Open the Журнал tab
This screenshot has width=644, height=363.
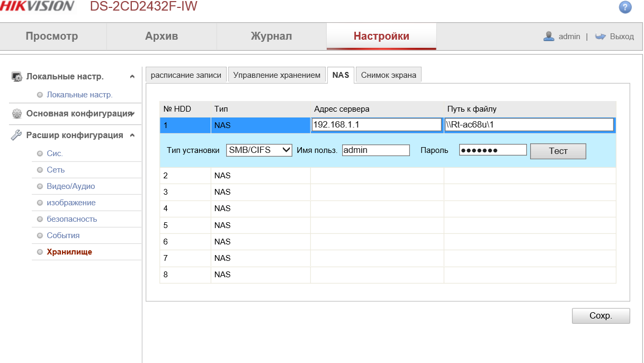(x=271, y=37)
